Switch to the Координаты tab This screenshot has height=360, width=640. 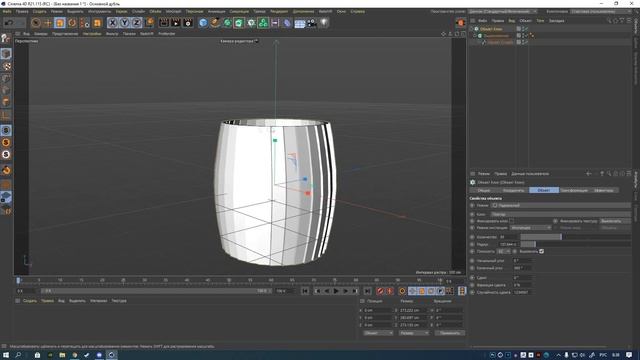[513, 190]
